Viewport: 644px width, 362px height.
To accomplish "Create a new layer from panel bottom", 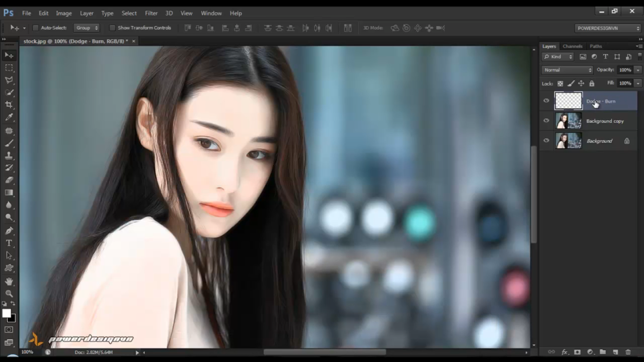I will [615, 352].
